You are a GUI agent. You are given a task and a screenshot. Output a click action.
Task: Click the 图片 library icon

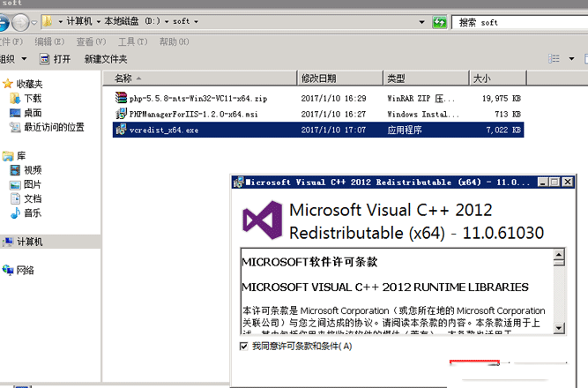(15, 184)
